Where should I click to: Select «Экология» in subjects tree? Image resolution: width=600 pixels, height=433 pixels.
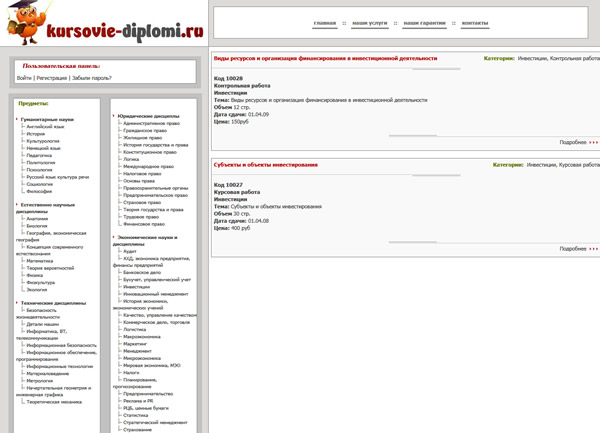(x=37, y=290)
